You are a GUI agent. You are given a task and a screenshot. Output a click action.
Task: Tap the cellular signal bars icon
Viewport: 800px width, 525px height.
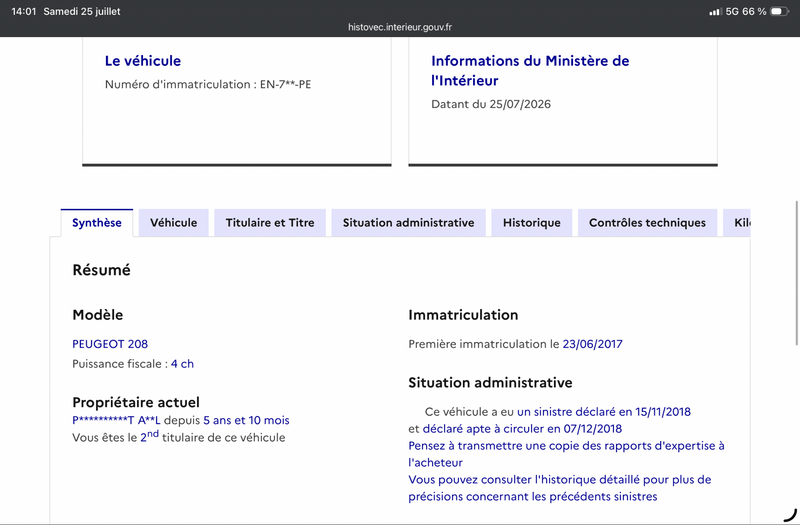coord(715,12)
